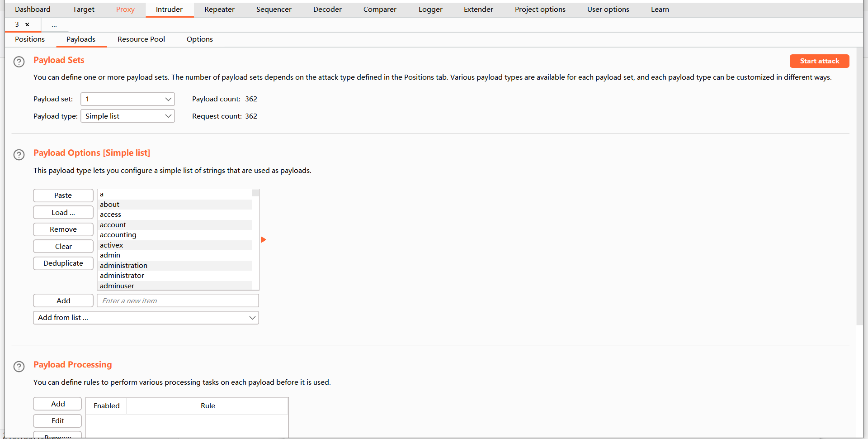Click the payload list Remove button
Viewport: 868px width, 439px height.
[x=63, y=229]
